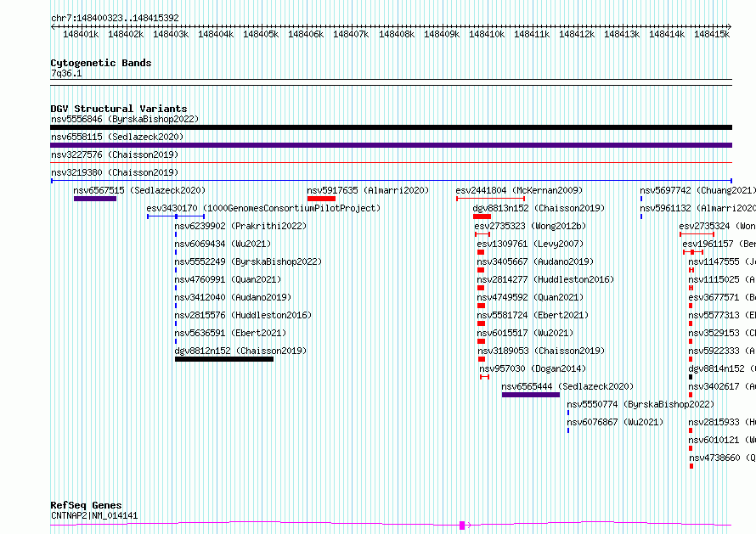Click the nsv5961132 Almarri variant label
Screen dimensions: 756x534
(x=697, y=208)
